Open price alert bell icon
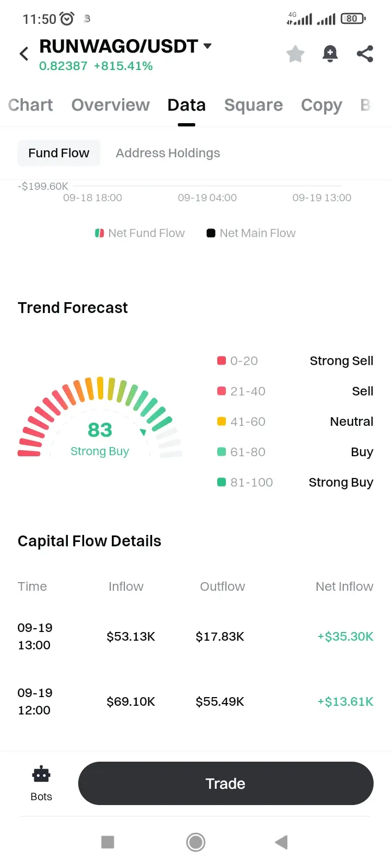391x868 pixels. tap(330, 54)
